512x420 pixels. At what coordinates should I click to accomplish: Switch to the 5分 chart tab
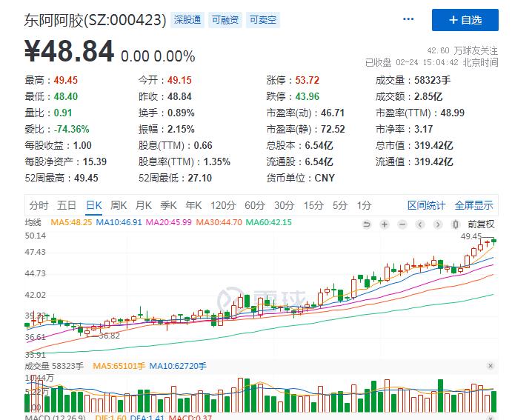pos(340,205)
